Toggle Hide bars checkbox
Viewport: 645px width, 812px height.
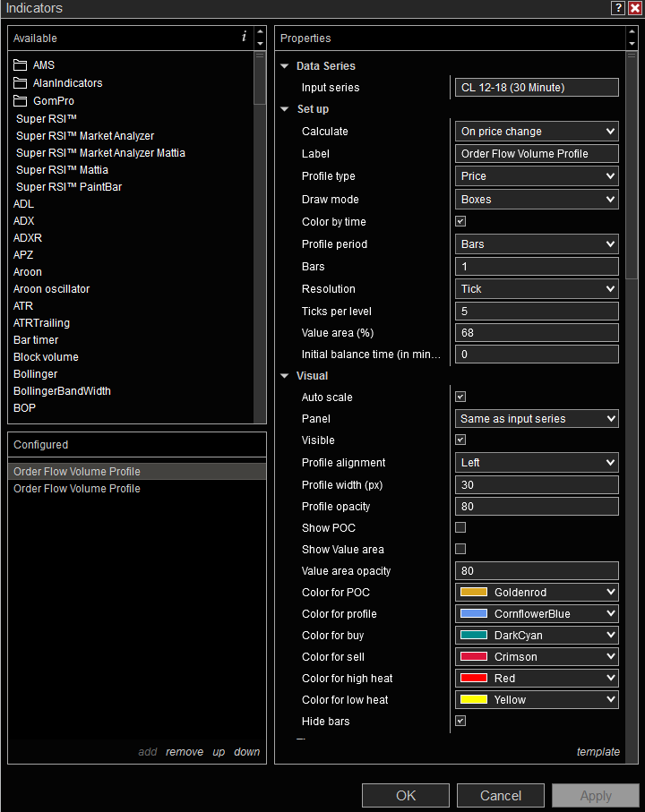coord(460,721)
